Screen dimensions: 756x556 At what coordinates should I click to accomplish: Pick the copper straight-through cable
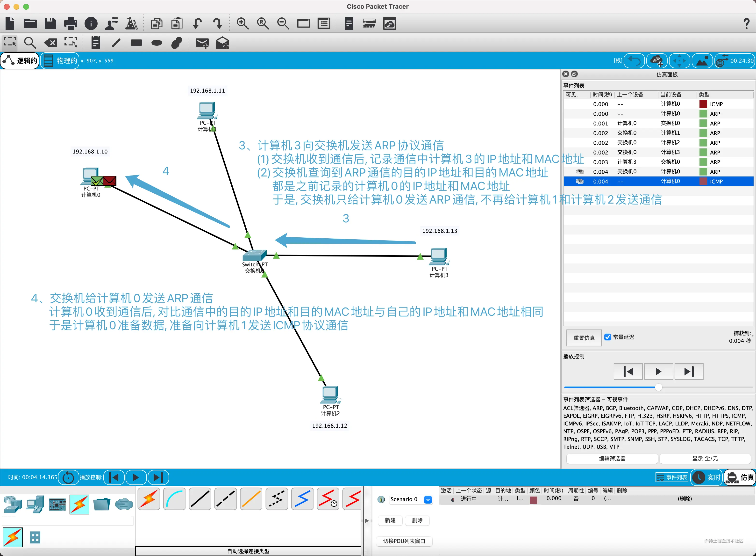coord(200,499)
